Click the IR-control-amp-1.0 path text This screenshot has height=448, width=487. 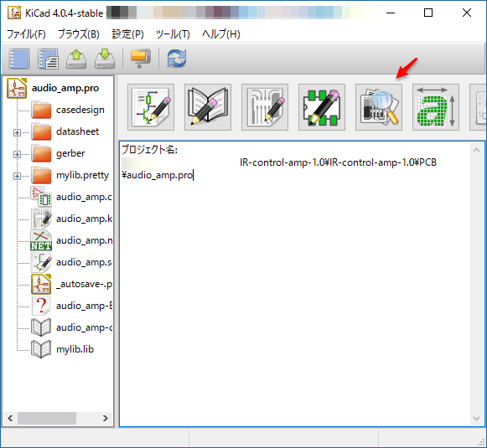click(338, 162)
